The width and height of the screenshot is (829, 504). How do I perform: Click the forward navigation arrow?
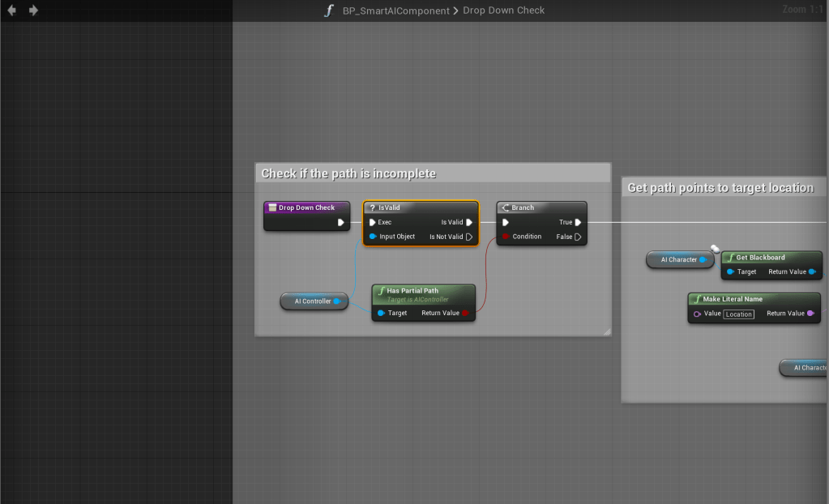click(33, 10)
